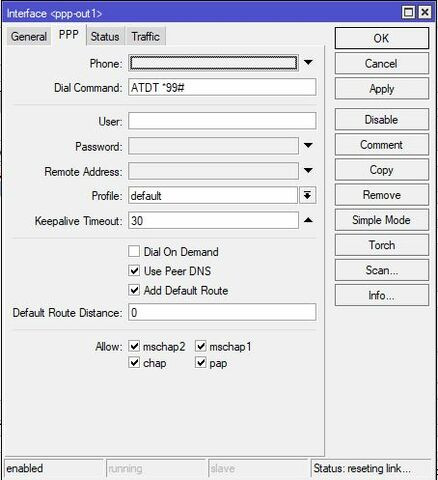
Task: Toggle the mschap1 allow checkbox
Action: pos(201,346)
